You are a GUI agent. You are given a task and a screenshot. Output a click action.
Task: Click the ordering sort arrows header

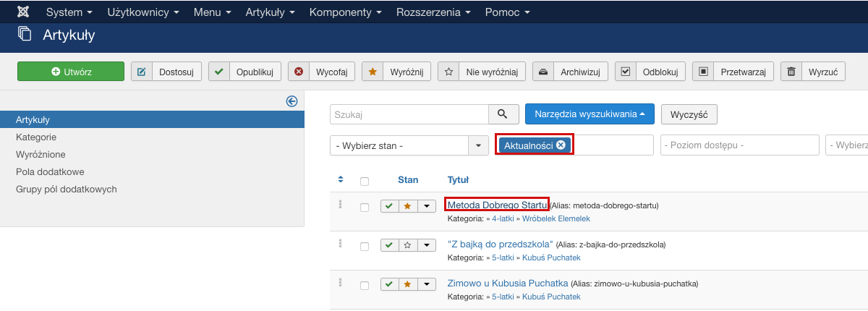click(x=341, y=179)
